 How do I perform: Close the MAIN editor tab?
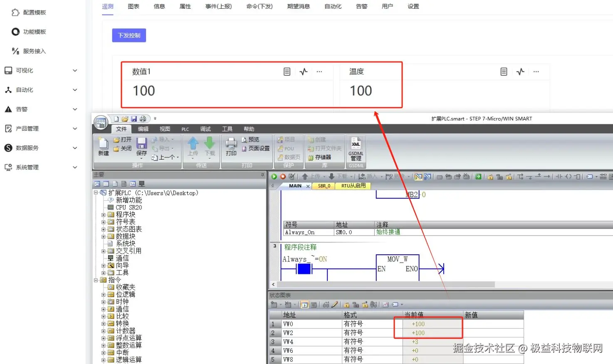308,186
